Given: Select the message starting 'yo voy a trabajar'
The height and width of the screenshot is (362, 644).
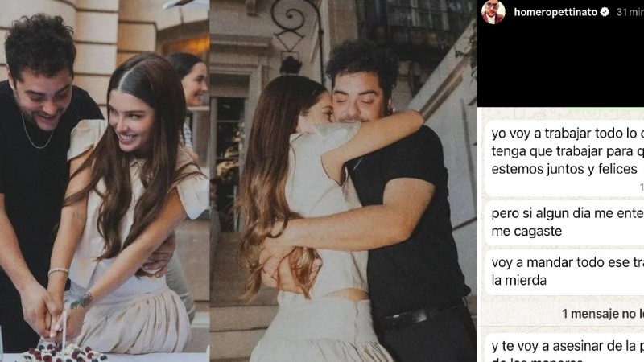Looking at the screenshot, I should click(563, 150).
